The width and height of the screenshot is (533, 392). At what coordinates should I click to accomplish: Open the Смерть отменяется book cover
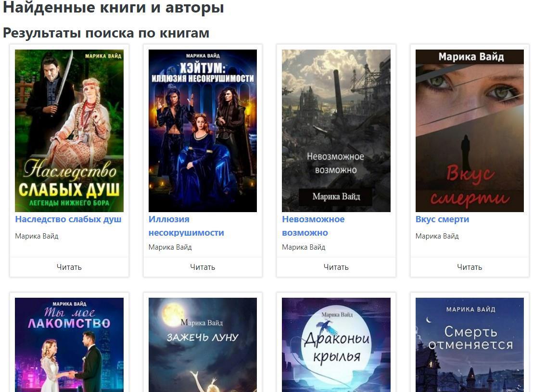coord(470,345)
